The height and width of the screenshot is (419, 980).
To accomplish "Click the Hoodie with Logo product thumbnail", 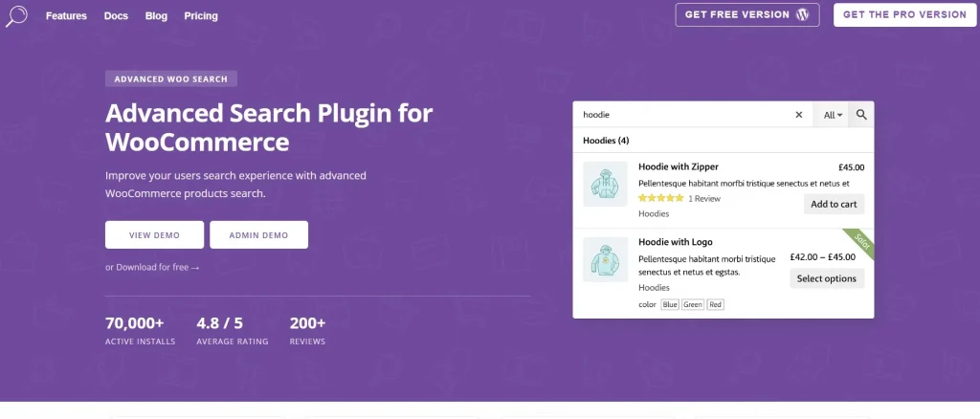I will (x=605, y=259).
